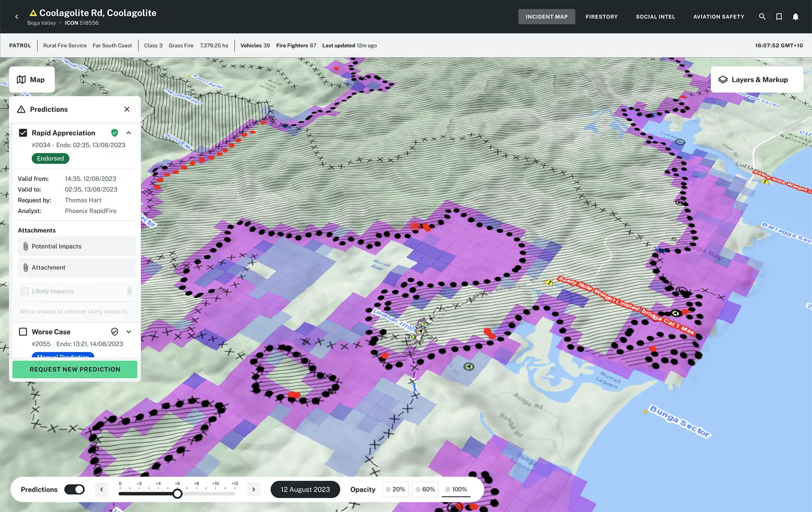Click the Layers & Markup button
This screenshot has height=512, width=812.
tap(757, 80)
